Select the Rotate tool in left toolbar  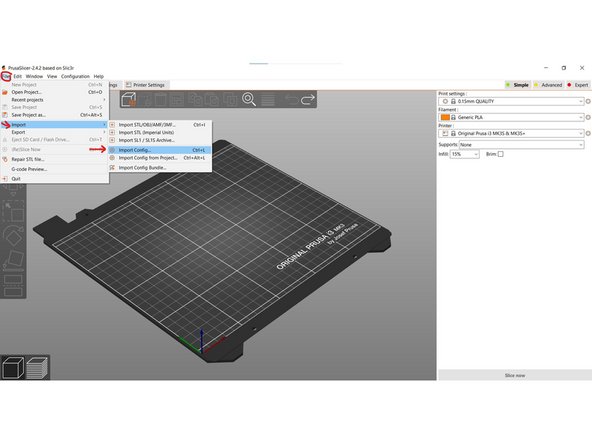13,237
